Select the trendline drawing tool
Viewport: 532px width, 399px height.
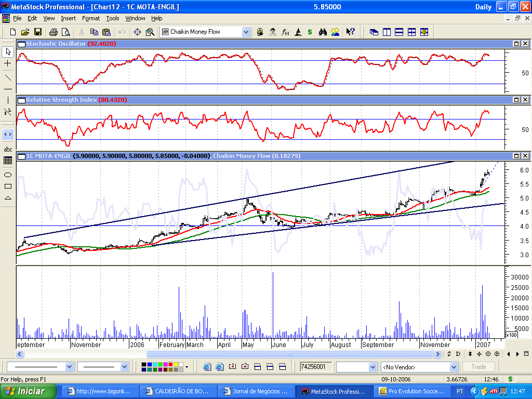click(8, 77)
